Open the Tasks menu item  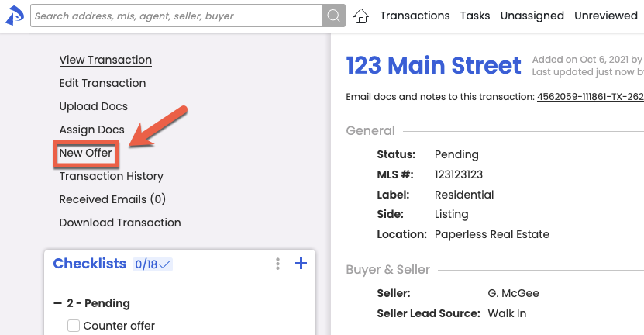[475, 16]
